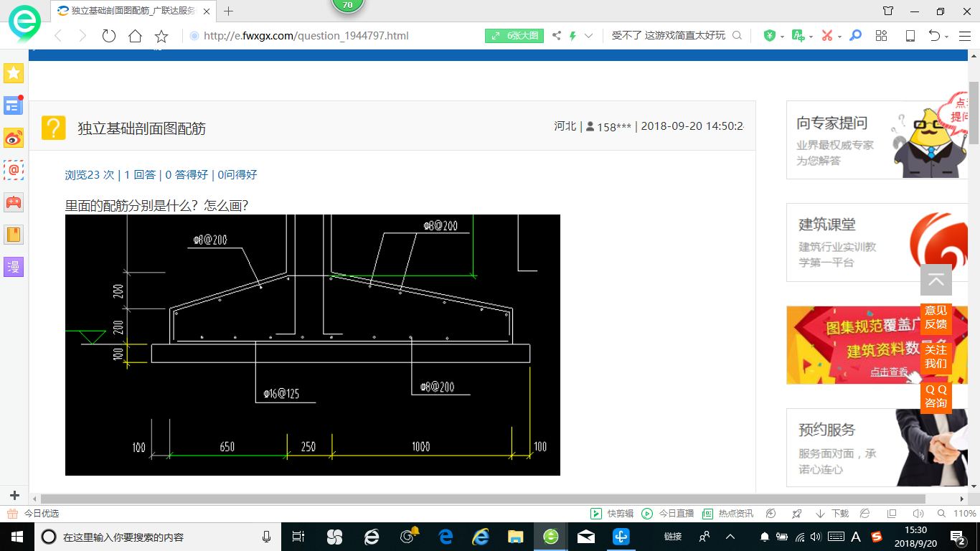Expand the screenshot scissors dropdown arrow
980x551 pixels.
(839, 37)
